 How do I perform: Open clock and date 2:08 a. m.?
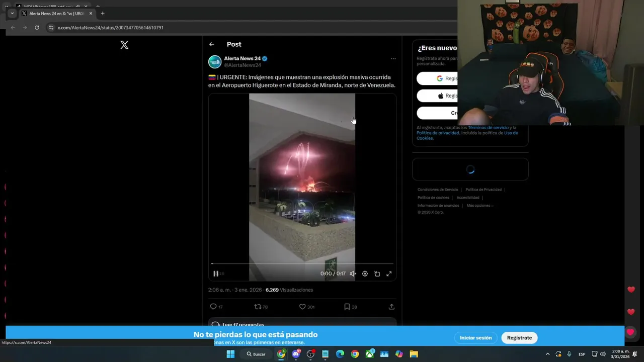[x=620, y=354]
